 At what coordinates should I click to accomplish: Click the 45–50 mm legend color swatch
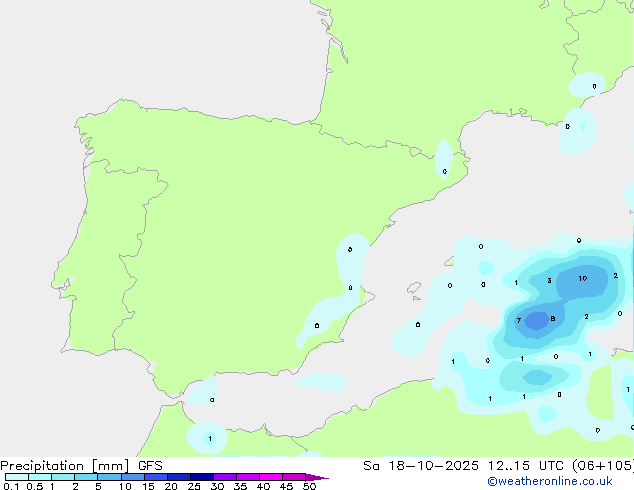tap(294, 477)
